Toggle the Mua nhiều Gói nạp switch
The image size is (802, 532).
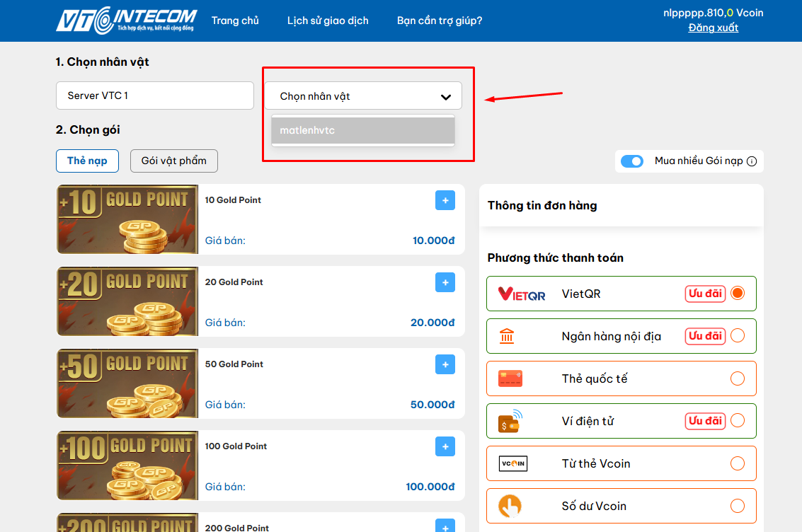coord(632,161)
